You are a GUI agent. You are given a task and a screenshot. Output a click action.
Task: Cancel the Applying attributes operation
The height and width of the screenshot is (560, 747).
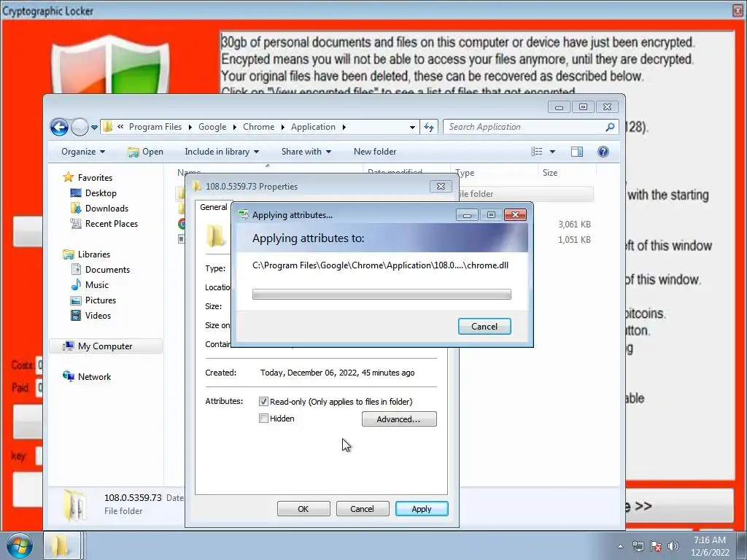(484, 326)
